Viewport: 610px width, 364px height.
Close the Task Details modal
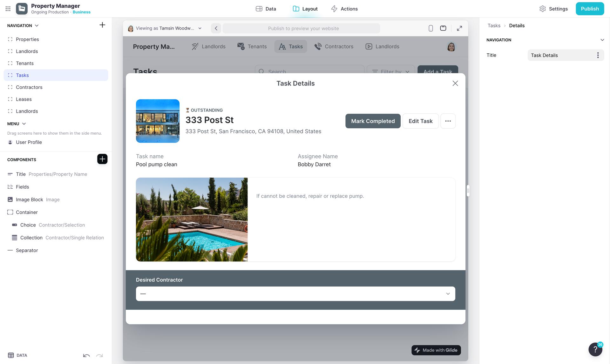click(455, 83)
